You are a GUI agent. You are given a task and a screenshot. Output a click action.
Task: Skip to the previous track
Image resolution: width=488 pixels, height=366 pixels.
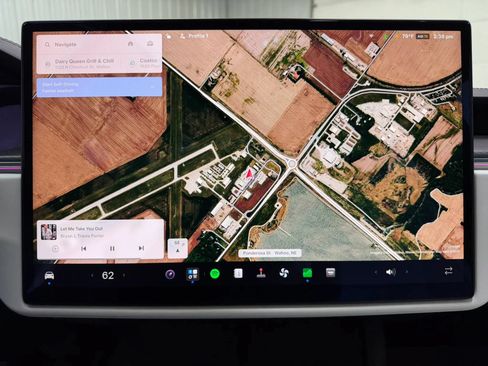pos(84,248)
